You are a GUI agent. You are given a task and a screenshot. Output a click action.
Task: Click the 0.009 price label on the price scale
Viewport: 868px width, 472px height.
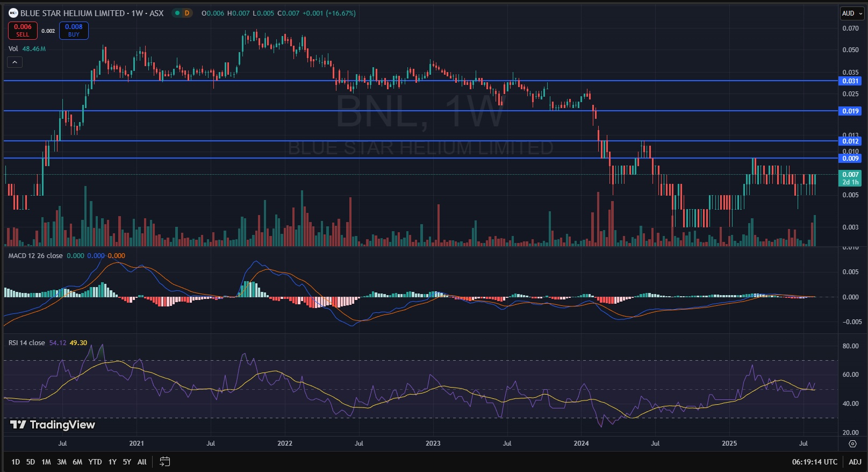850,158
